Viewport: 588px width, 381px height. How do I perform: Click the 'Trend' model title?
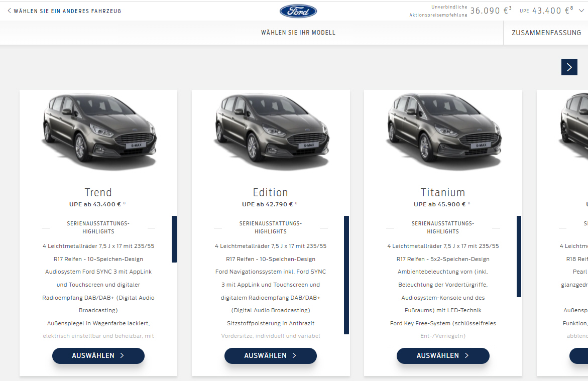pos(98,192)
